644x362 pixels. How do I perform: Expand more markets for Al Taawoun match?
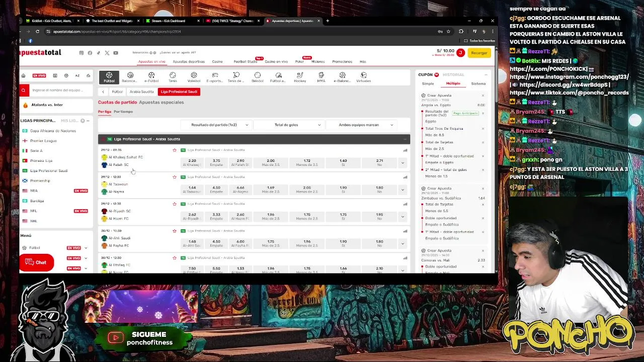[403, 190]
